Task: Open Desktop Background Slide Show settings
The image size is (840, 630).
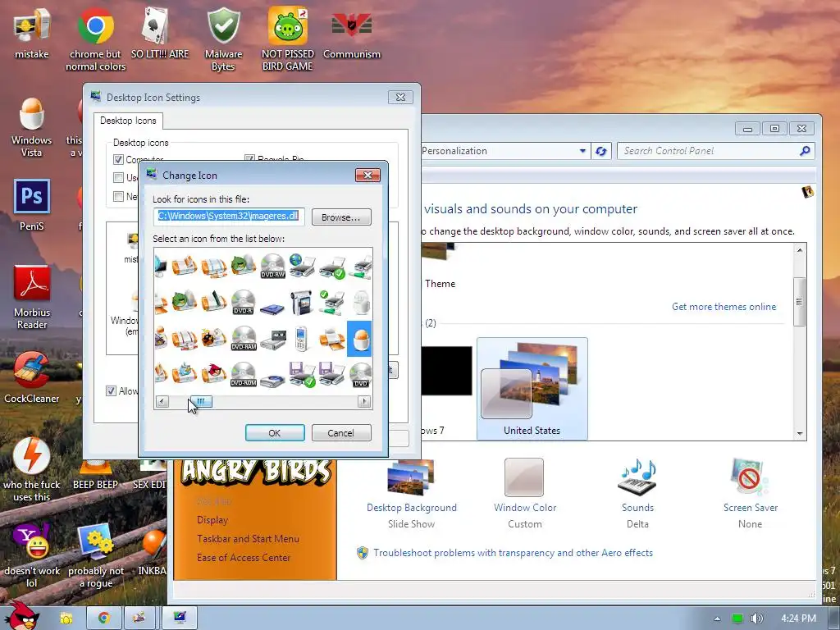Action: [412, 494]
